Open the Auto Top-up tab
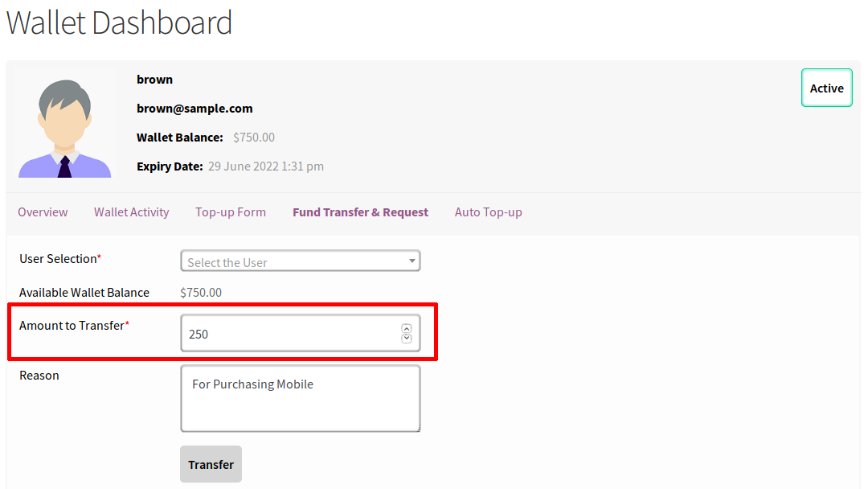Viewport: 868px width, 489px height. (x=488, y=212)
